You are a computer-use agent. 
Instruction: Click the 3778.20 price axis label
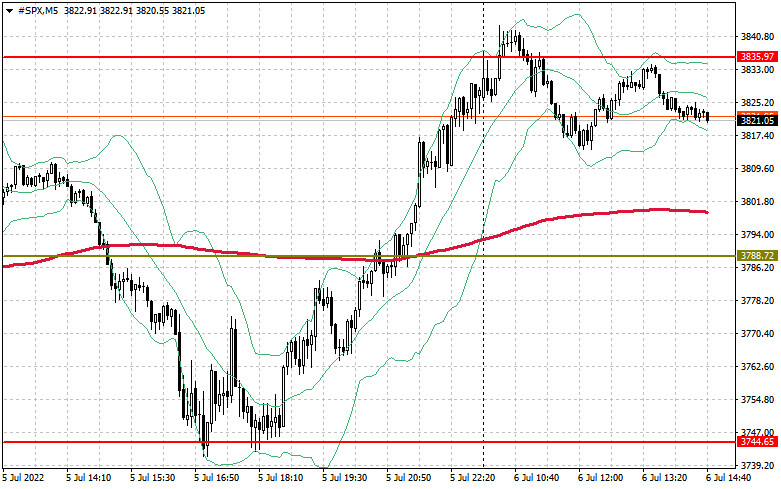point(757,301)
